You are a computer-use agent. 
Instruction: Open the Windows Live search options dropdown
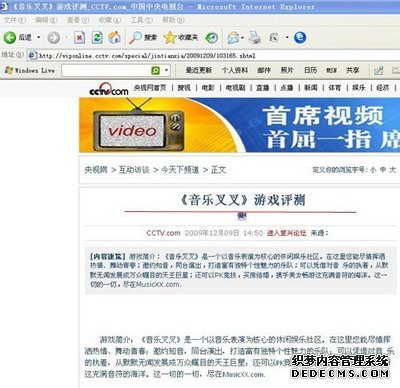click(x=166, y=70)
